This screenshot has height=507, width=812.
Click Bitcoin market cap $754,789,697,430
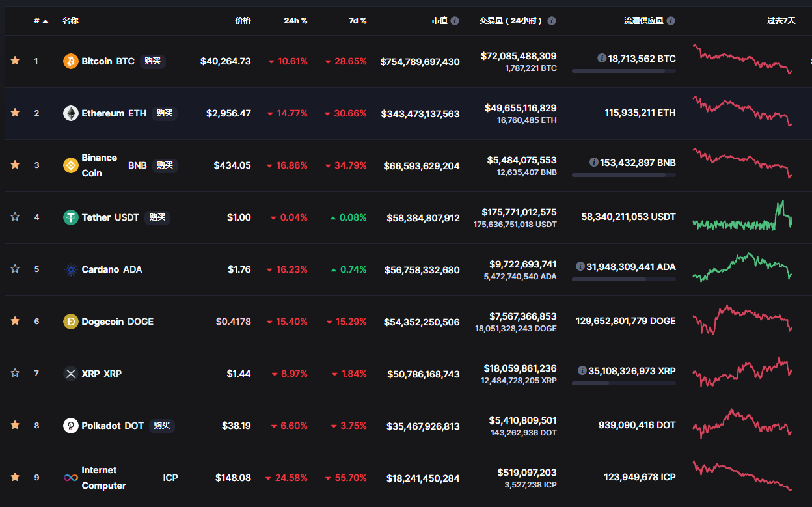pos(420,61)
